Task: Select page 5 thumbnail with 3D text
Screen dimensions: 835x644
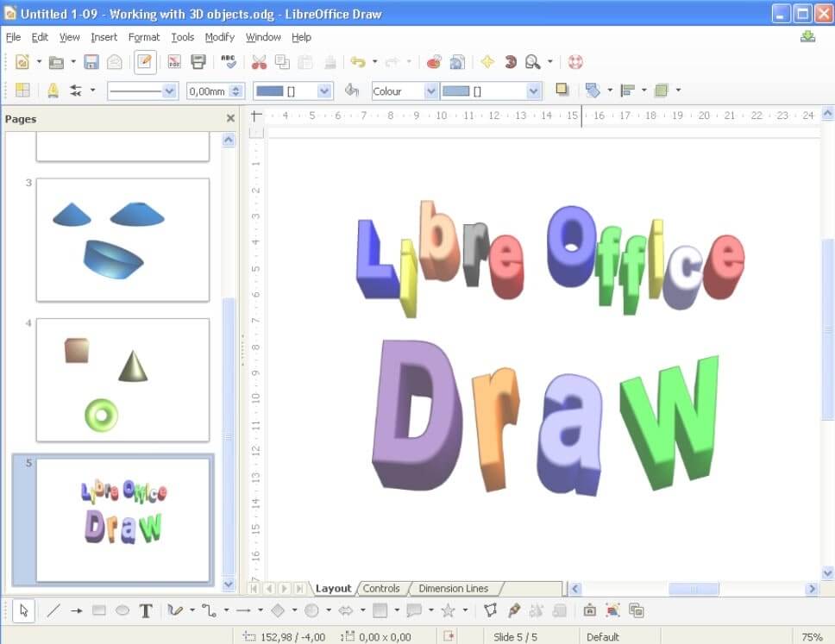Action: point(122,520)
